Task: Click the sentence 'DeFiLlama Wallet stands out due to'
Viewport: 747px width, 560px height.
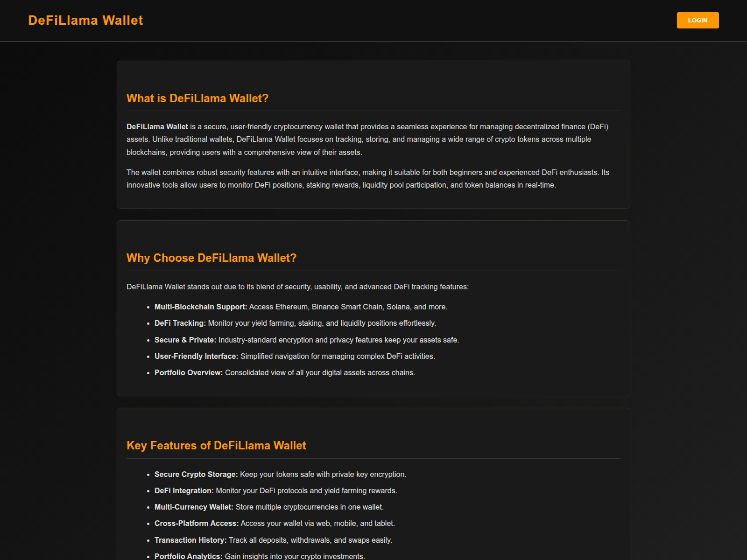Action: 297,287
